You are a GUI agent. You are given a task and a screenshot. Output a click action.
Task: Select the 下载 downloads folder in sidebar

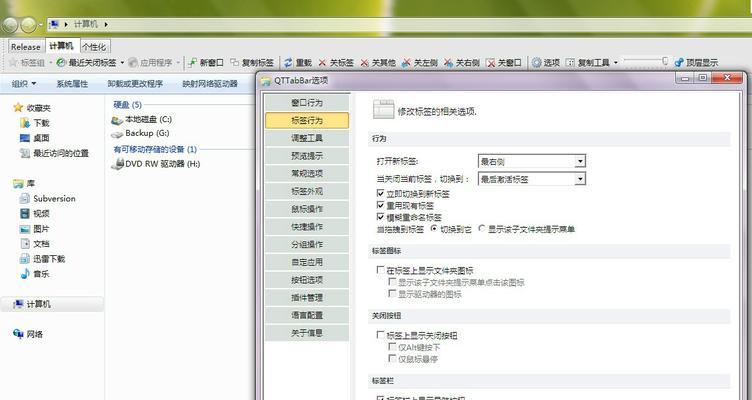pos(35,123)
